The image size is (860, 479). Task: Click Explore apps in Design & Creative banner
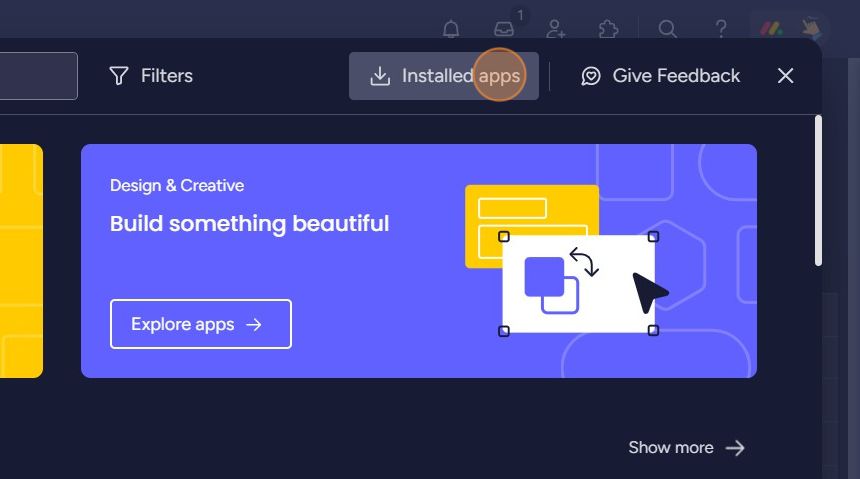(201, 324)
